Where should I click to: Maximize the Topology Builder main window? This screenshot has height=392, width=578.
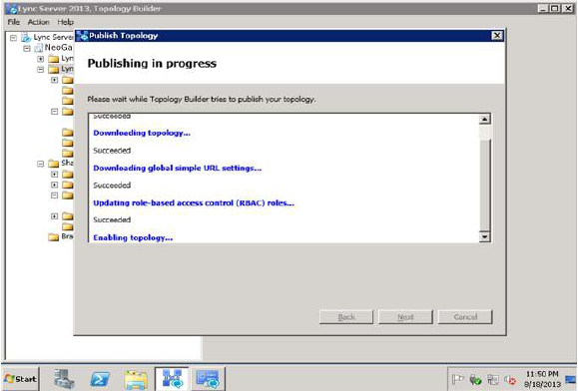554,8
